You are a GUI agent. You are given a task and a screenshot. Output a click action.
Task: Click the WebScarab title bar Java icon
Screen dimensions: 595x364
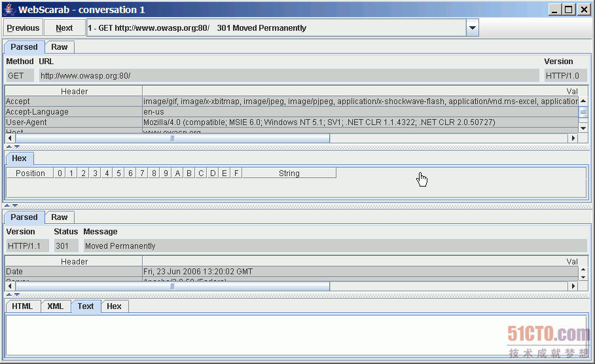pyautogui.click(x=9, y=9)
